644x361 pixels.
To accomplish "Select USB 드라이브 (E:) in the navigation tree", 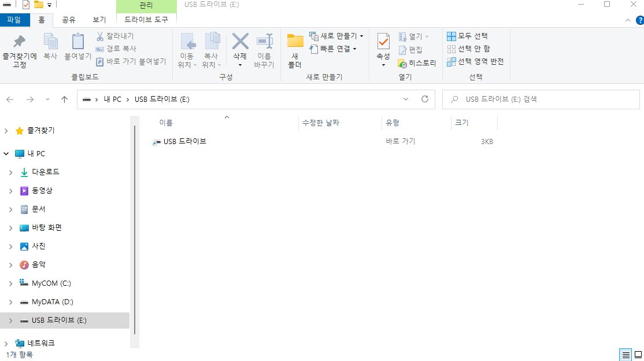I will coord(65,321).
